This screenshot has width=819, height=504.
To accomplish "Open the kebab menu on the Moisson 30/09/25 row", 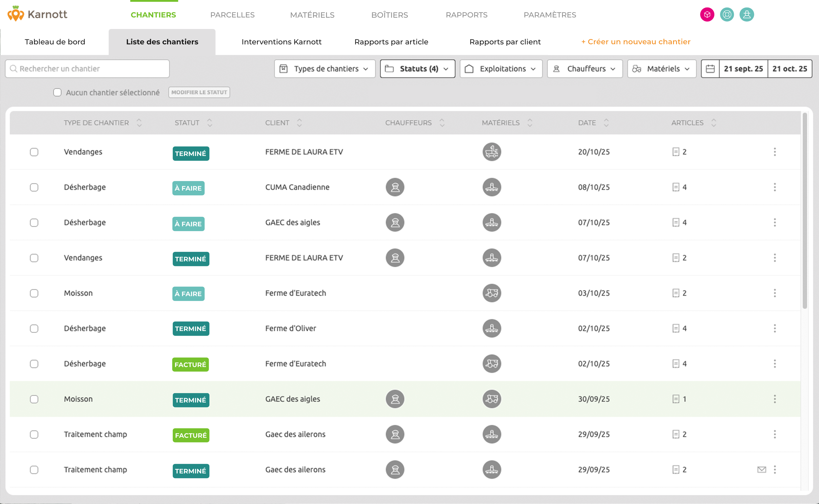I will 775,399.
